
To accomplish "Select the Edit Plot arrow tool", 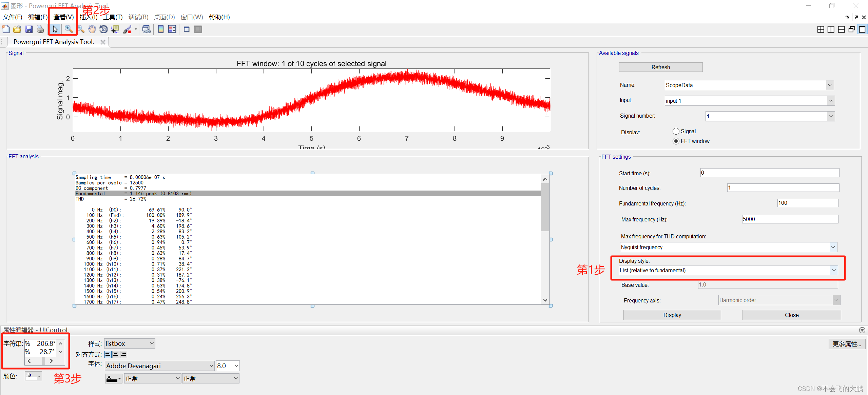I will coord(55,29).
